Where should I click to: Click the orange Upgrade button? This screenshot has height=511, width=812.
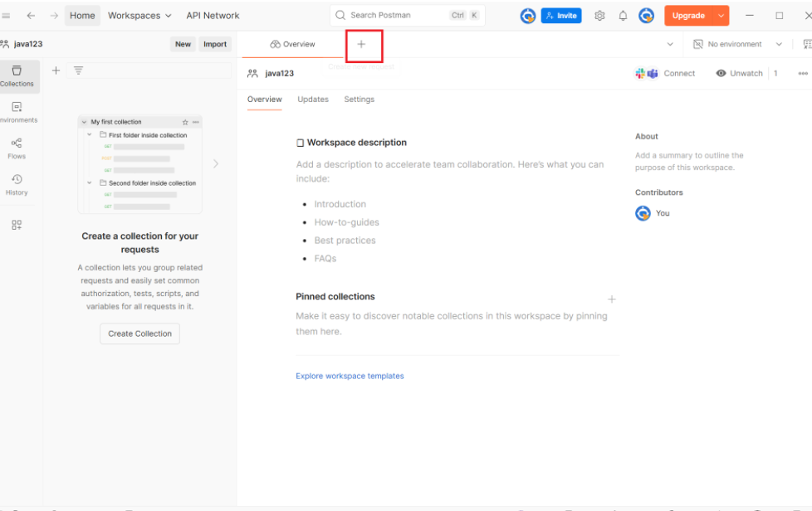point(688,16)
